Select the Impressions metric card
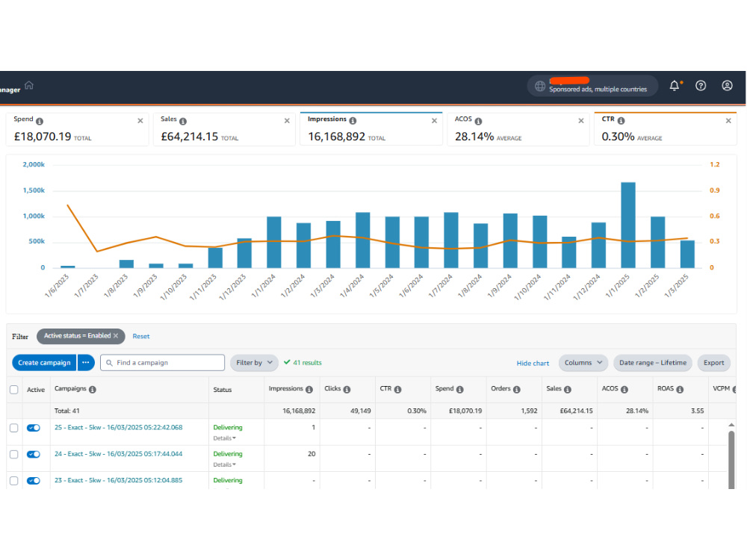Viewport: 747px width, 560px height. 371,129
